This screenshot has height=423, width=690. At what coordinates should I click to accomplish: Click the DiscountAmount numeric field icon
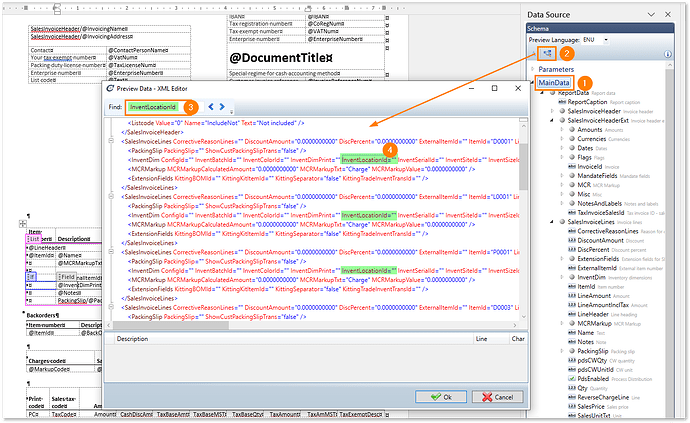click(572, 240)
